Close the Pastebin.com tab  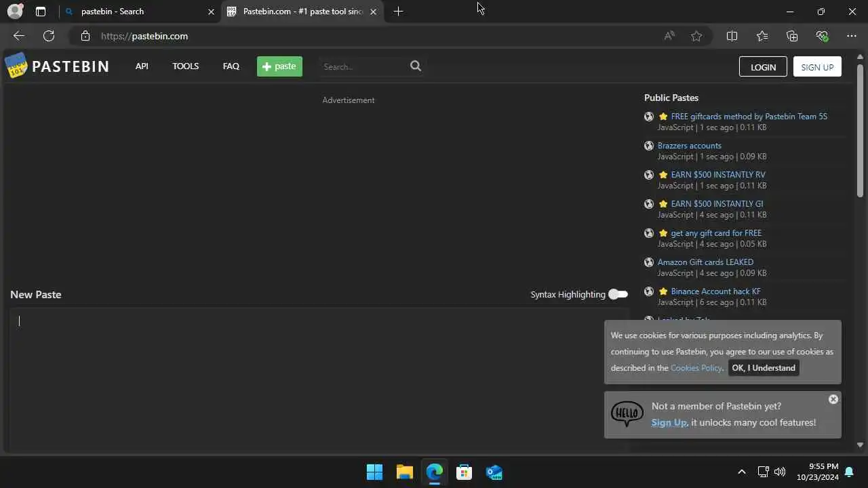373,12
